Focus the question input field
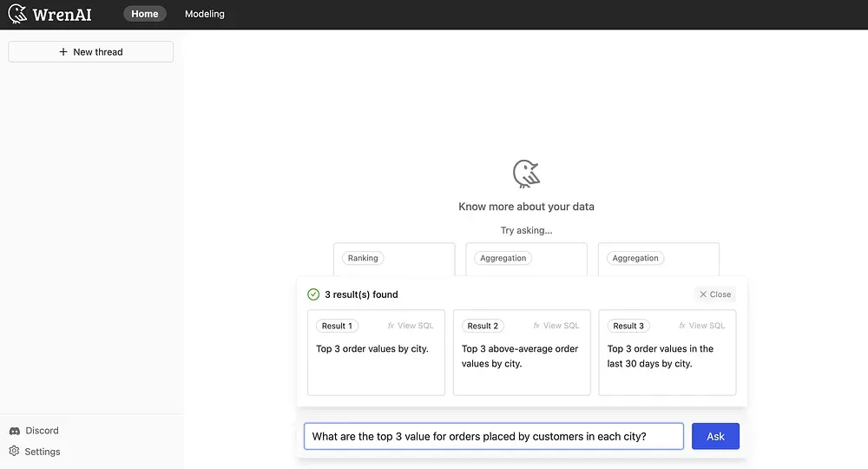The height and width of the screenshot is (469, 868). (493, 436)
